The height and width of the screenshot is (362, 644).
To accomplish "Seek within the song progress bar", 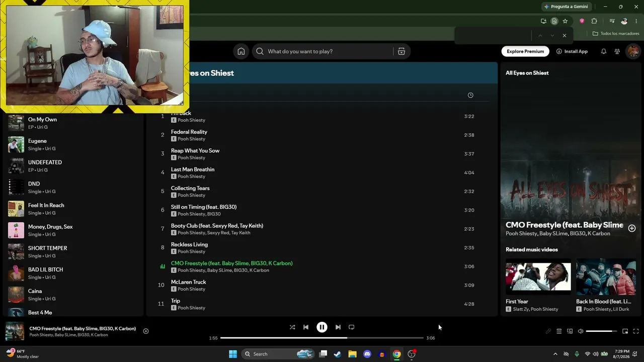I will tap(322, 338).
